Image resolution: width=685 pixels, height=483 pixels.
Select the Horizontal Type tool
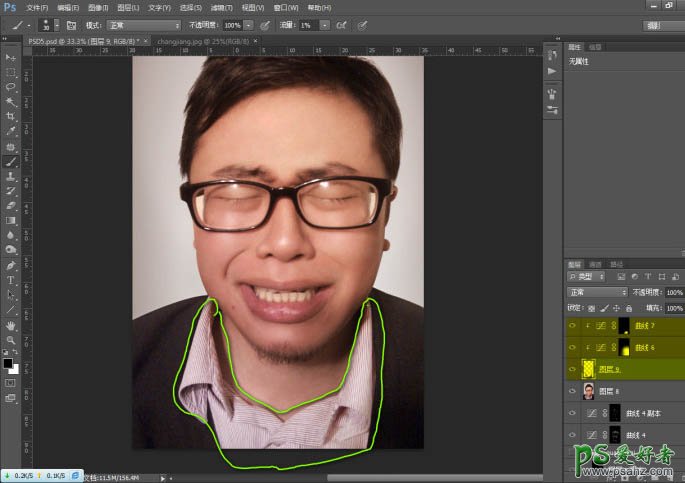[11, 280]
